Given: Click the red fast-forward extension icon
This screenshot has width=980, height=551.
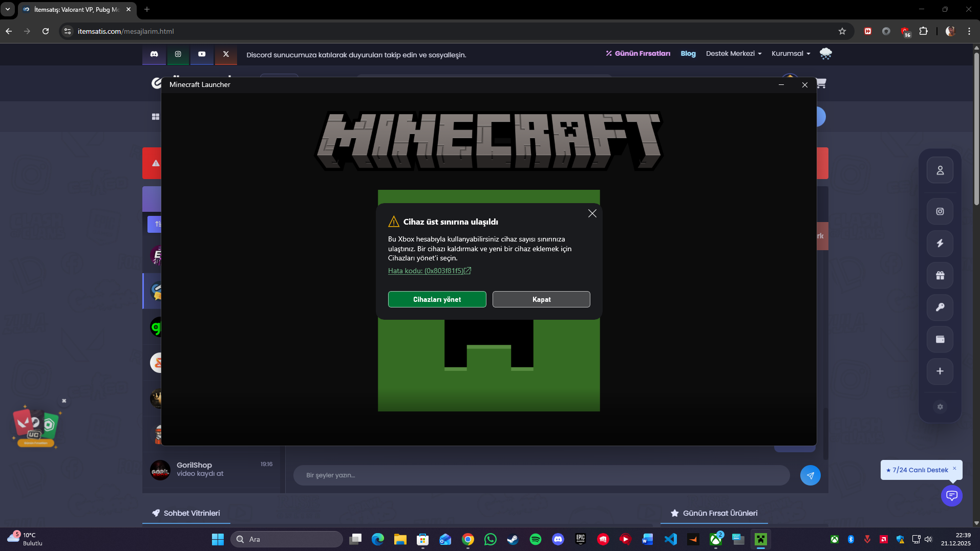Looking at the screenshot, I should tap(868, 31).
